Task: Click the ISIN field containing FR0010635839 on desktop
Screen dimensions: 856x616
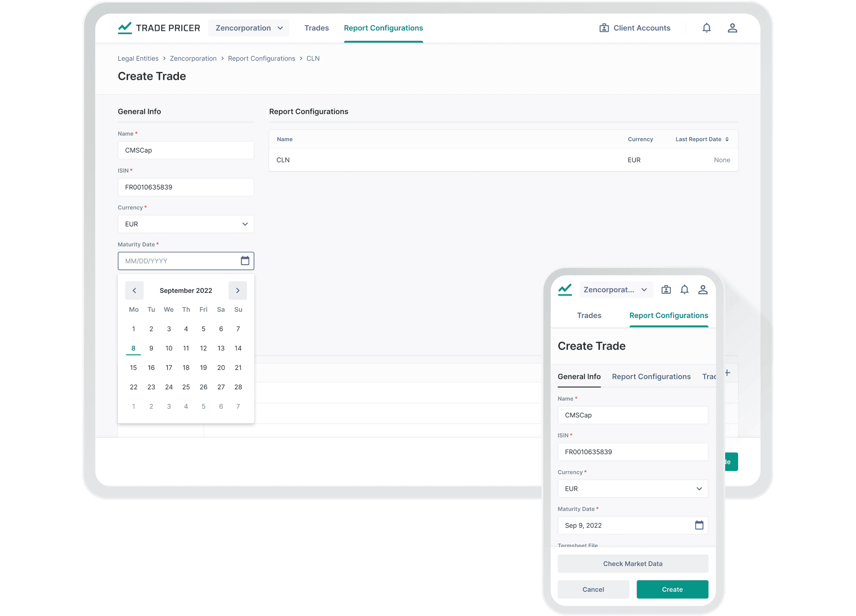Action: pyautogui.click(x=186, y=187)
